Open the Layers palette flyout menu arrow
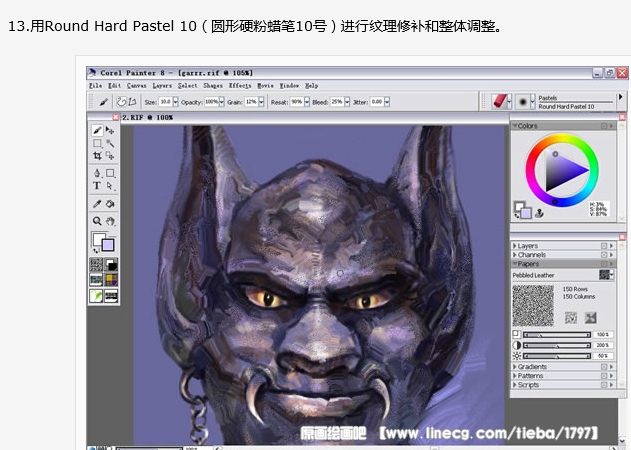 click(611, 246)
